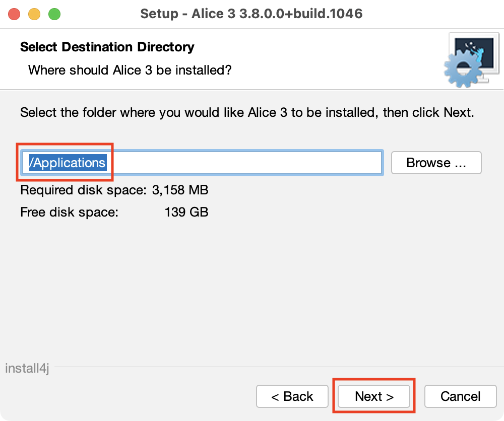
Task: Click the 'Select the folder' instruction text
Action: pos(247,112)
